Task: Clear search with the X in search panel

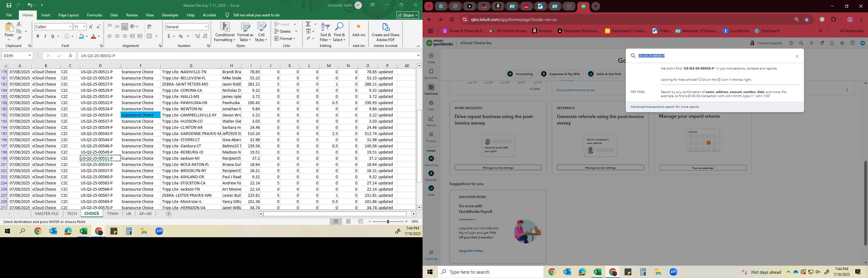Action: click(x=797, y=56)
